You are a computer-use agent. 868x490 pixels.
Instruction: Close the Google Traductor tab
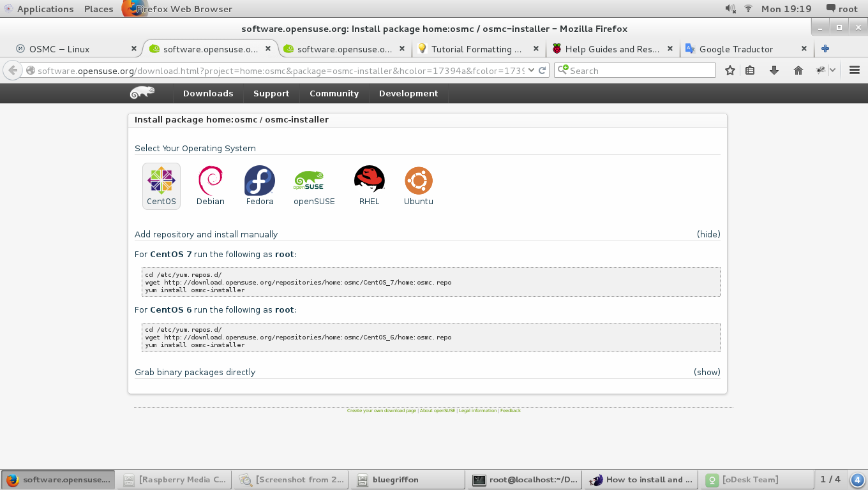(x=804, y=48)
